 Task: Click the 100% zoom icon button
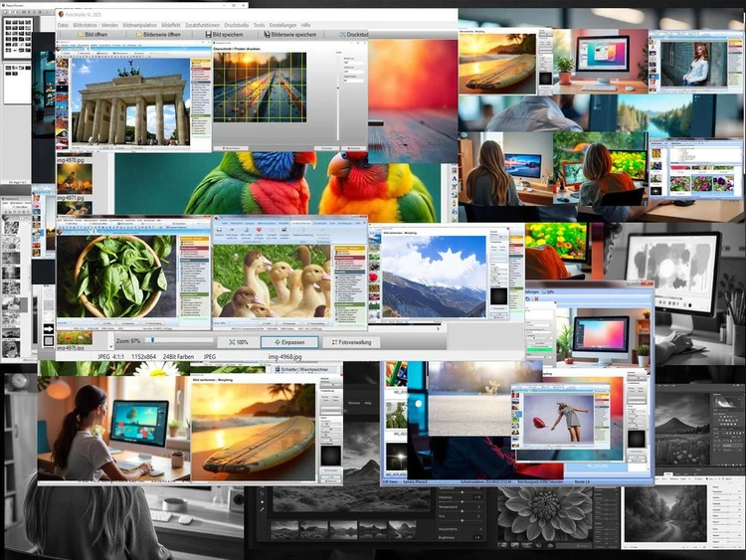(239, 342)
